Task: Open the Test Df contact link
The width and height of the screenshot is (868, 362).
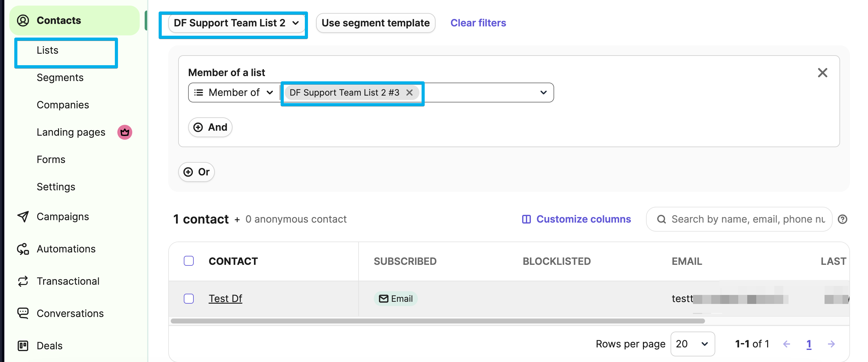Action: (225, 299)
